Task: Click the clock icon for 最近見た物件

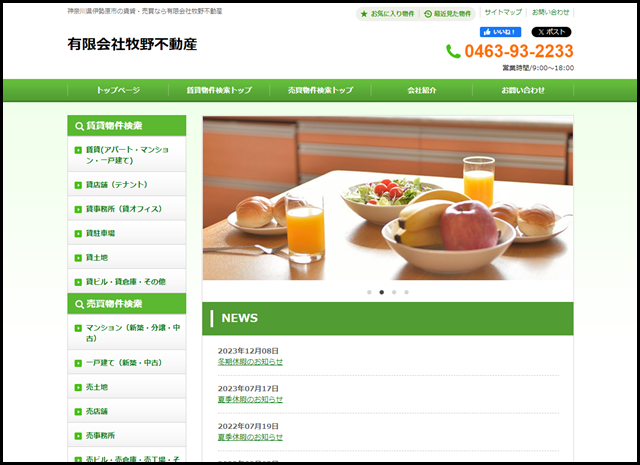Action: [428, 14]
